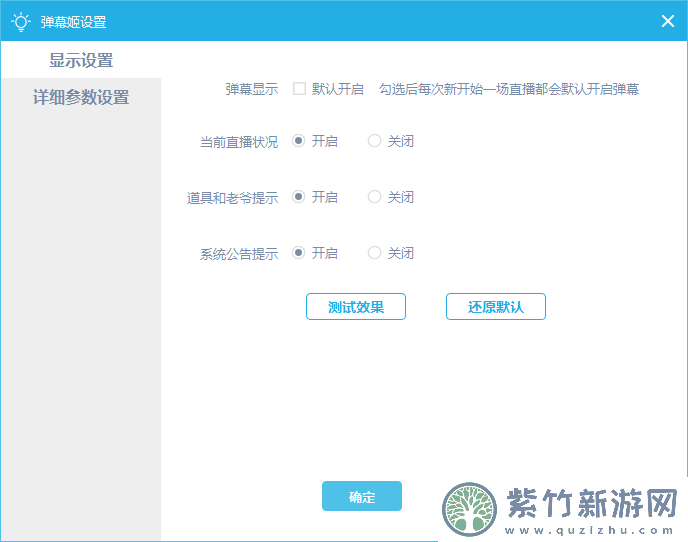Enable the 默认开启 checkbox
688x542 pixels.
click(x=299, y=89)
